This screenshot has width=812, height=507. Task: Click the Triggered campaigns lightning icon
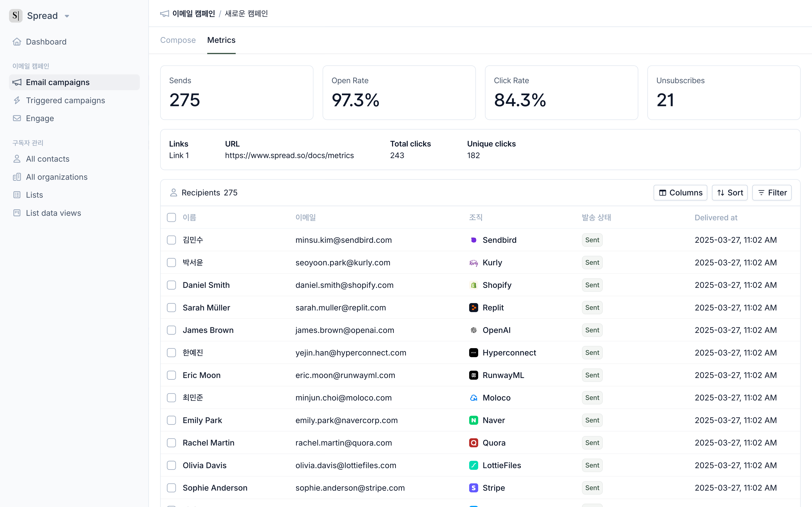pos(17,100)
